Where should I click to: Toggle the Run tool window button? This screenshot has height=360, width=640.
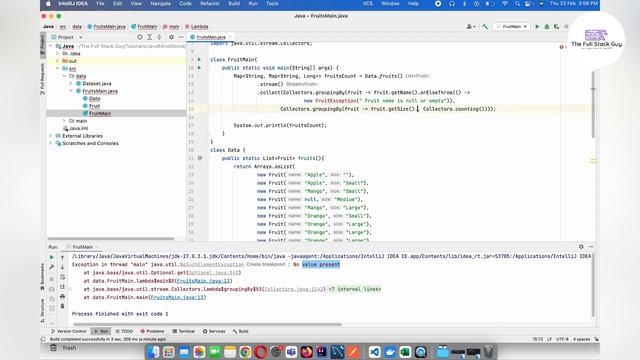pos(101,331)
